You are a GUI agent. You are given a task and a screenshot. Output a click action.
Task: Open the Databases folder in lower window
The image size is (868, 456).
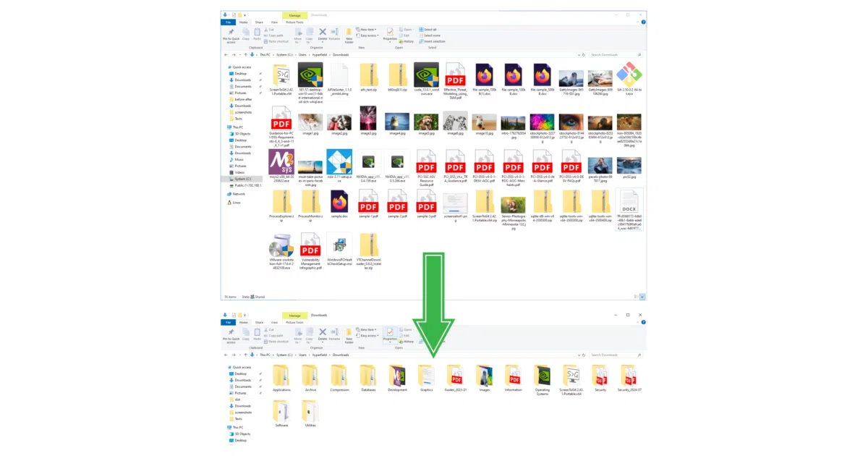(368, 379)
